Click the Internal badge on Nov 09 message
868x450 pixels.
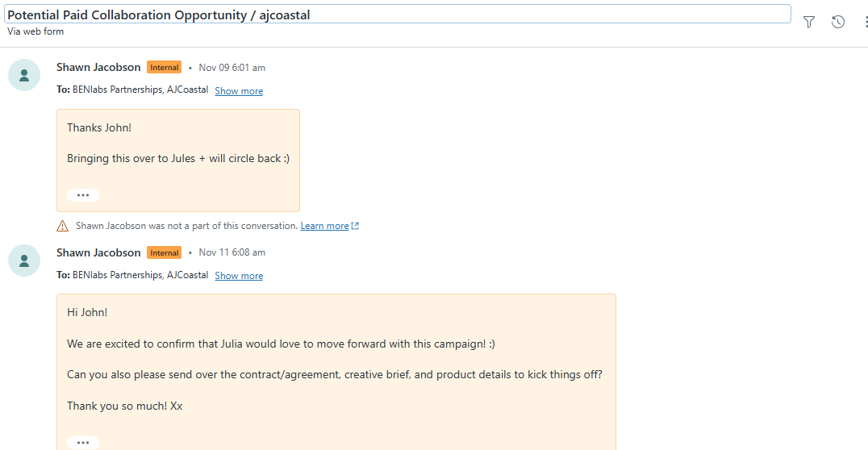coord(165,68)
